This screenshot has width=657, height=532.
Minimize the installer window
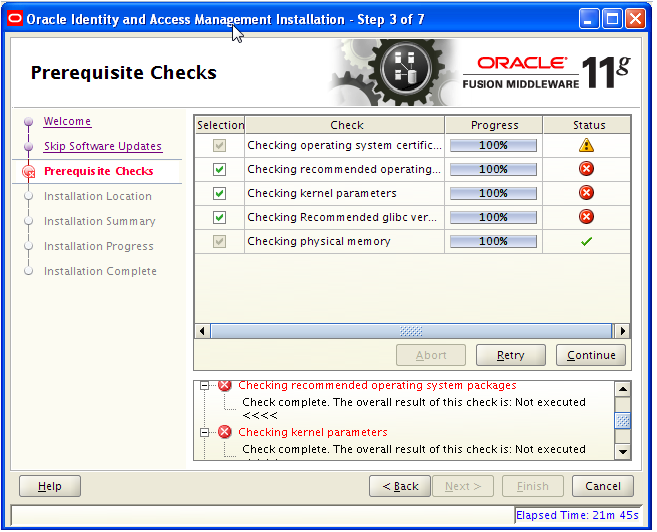(x=589, y=19)
